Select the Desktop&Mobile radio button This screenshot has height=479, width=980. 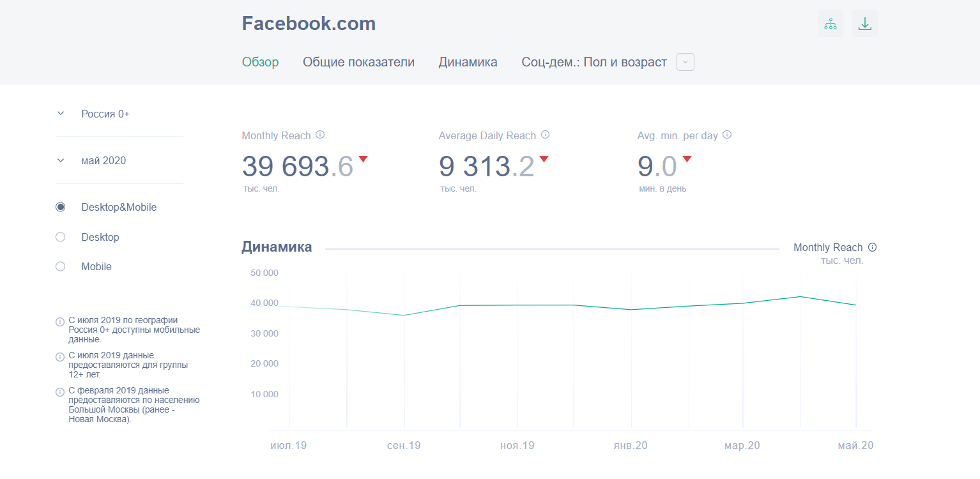[x=61, y=207]
